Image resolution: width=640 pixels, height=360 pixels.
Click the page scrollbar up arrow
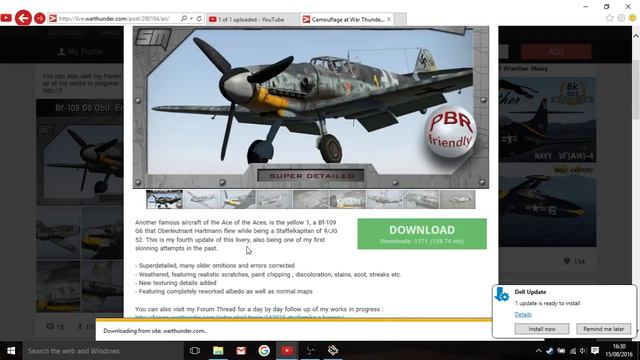pyautogui.click(x=636, y=36)
